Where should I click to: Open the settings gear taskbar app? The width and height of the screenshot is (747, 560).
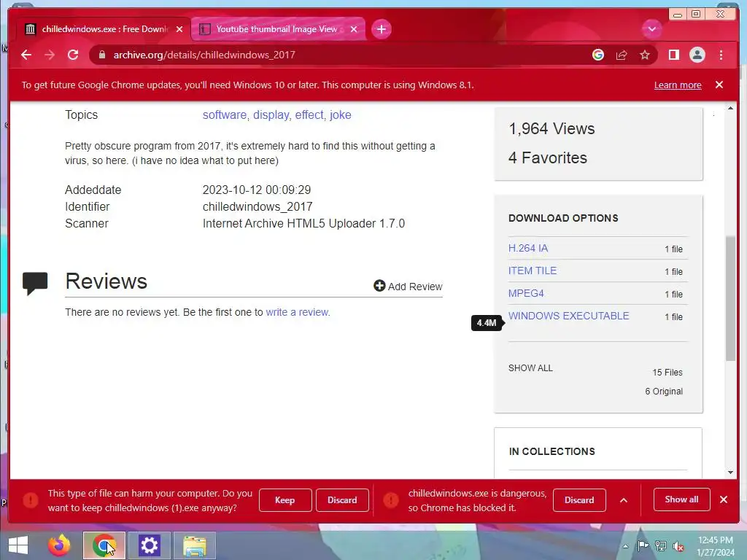149,545
